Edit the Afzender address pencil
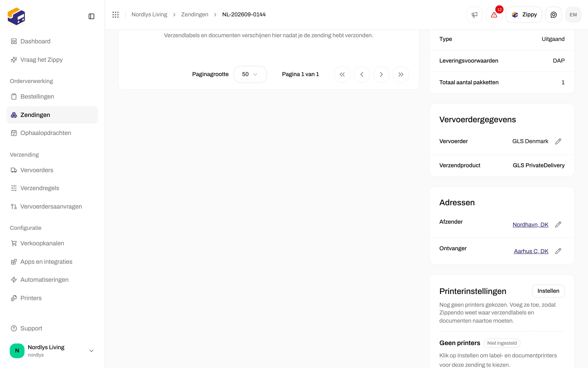This screenshot has height=368, width=588. (x=558, y=224)
